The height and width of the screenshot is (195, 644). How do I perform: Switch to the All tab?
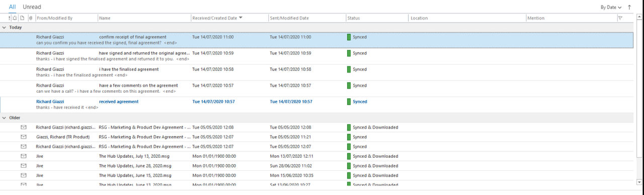12,7
